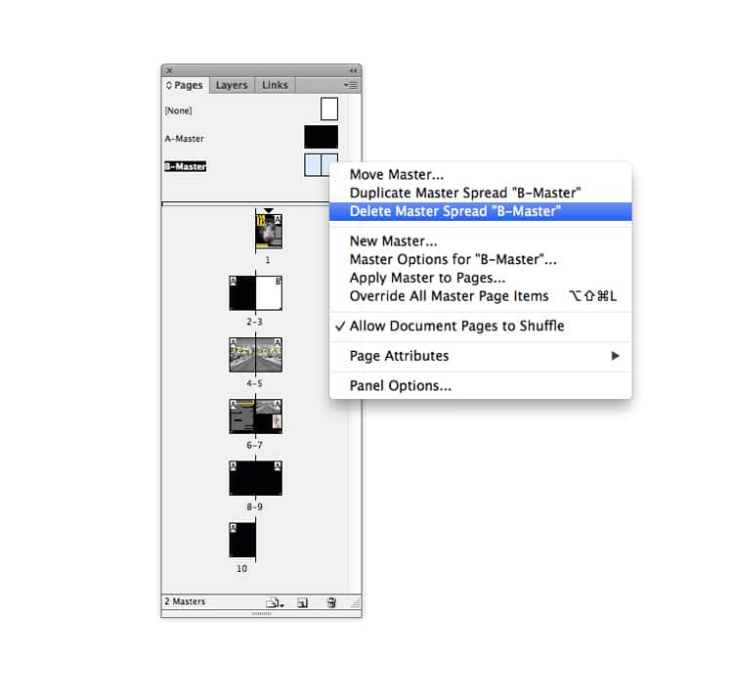The image size is (733, 700).
Task: Click page number label "6-7"
Action: (255, 445)
